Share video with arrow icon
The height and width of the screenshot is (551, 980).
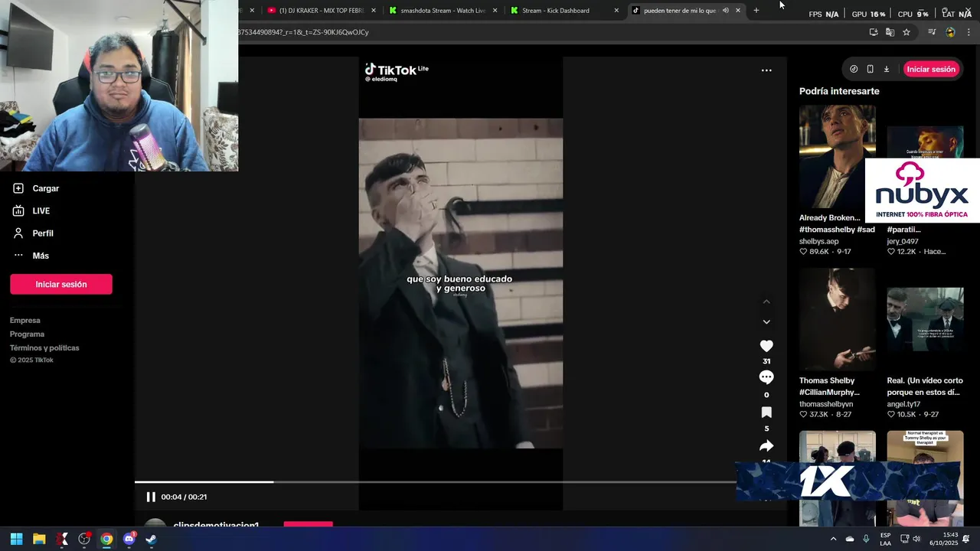766,446
